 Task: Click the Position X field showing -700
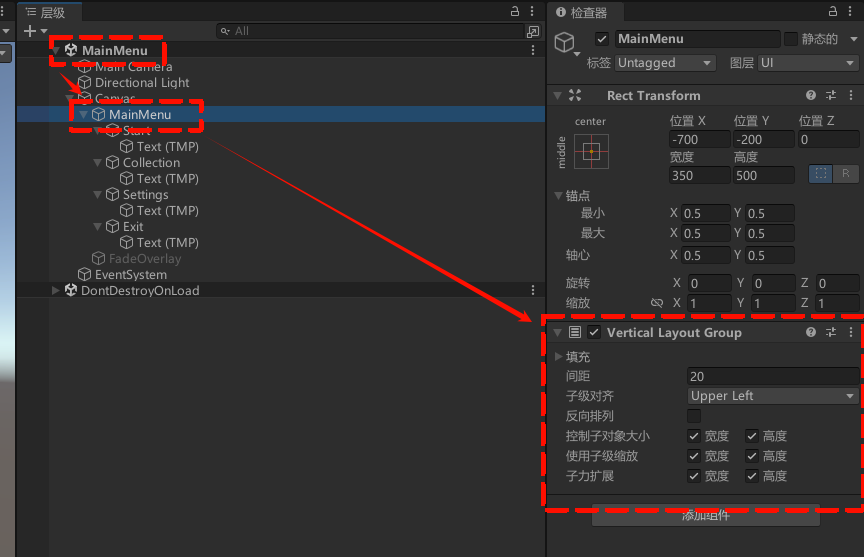[x=699, y=139]
